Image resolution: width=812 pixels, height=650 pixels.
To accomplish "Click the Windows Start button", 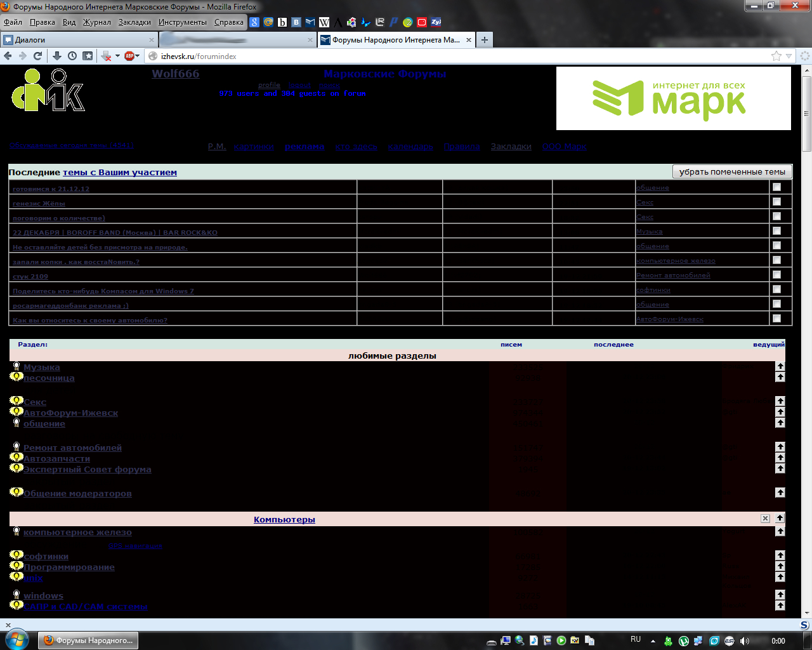I will [x=16, y=640].
